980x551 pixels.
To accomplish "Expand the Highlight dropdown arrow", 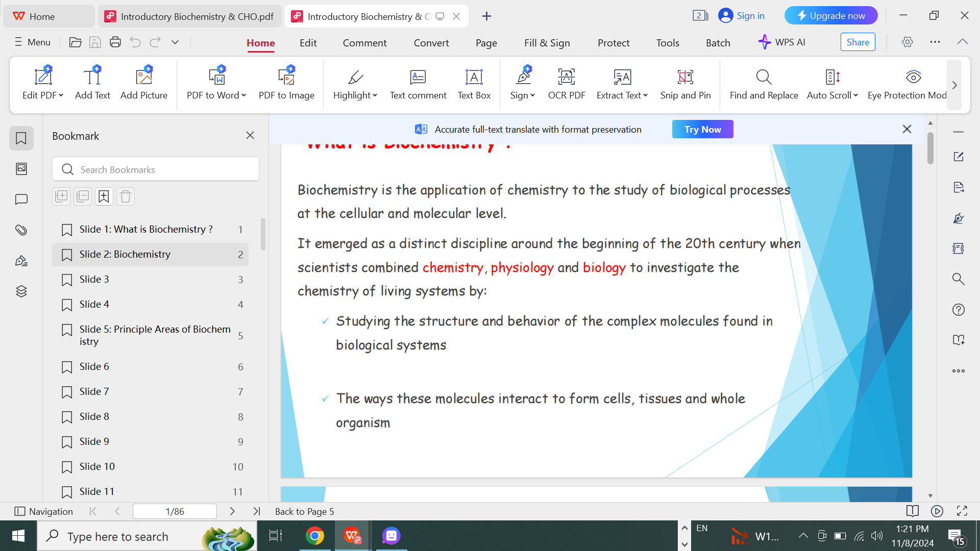I will click(375, 95).
